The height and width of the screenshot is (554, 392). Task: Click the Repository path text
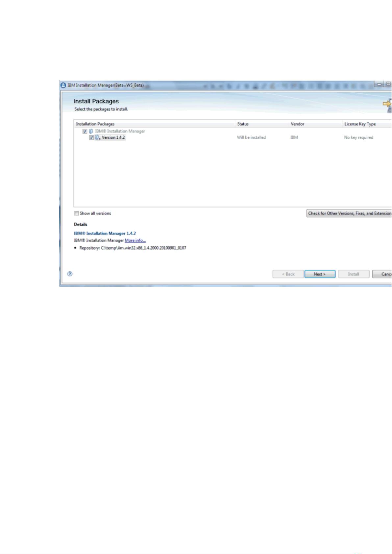pyautogui.click(x=133, y=248)
